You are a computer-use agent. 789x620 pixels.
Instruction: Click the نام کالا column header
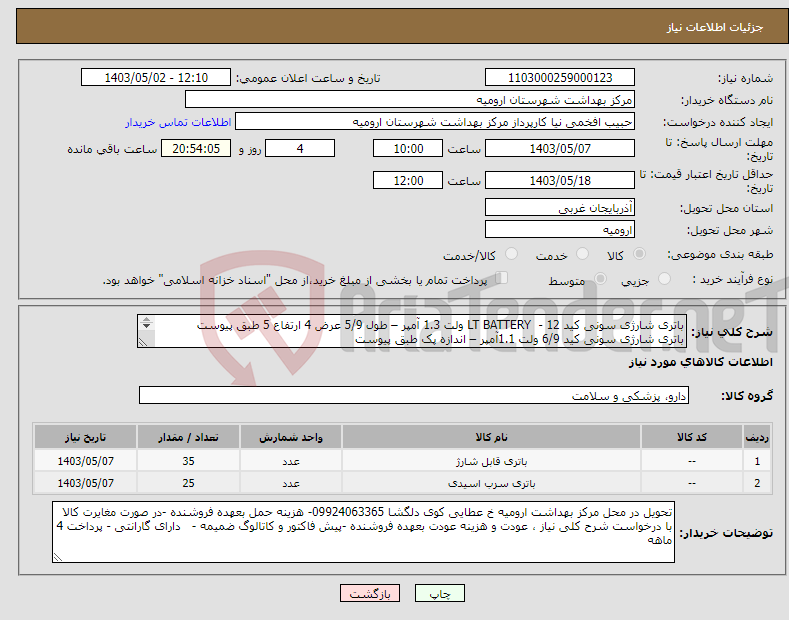(x=491, y=437)
